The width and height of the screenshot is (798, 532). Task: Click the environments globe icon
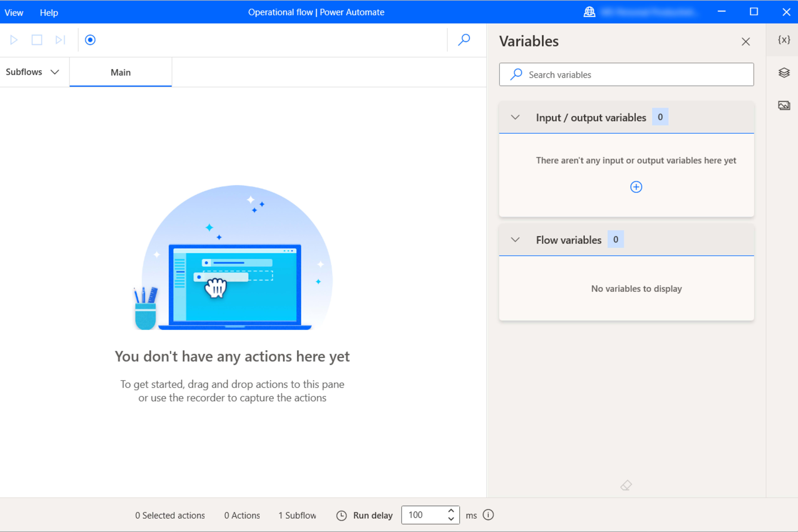pos(589,12)
